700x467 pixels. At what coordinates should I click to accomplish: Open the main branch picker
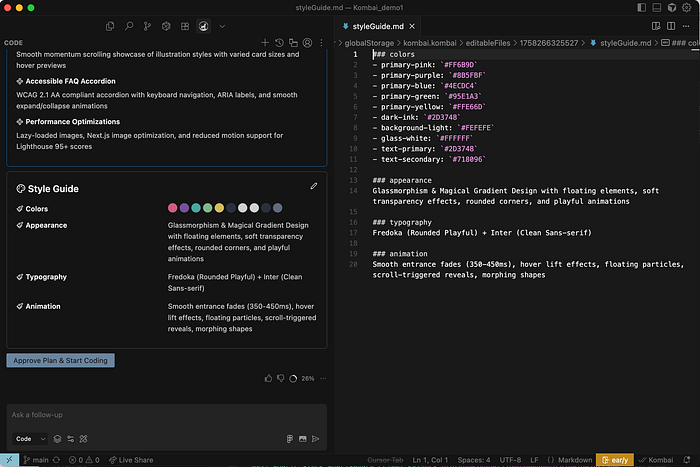(x=35, y=460)
